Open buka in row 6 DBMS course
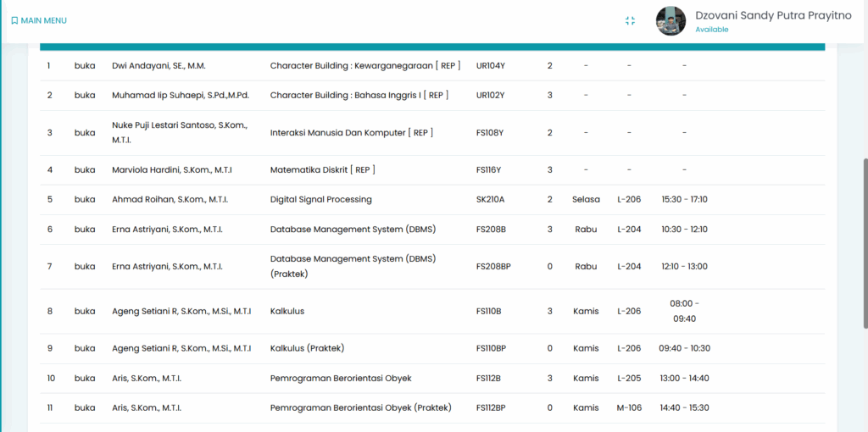 point(85,230)
